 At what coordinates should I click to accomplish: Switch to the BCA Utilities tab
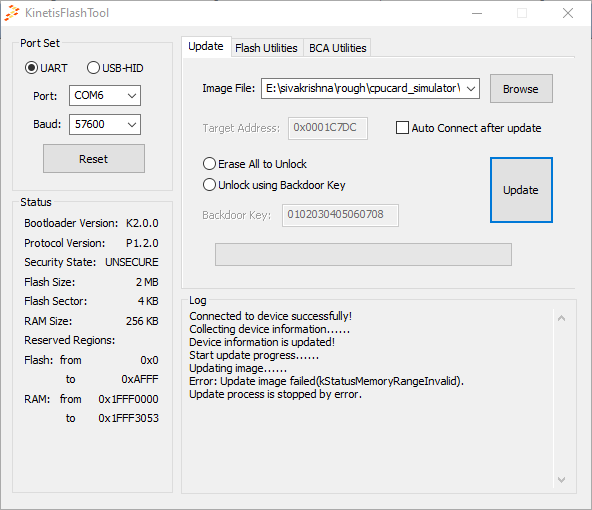[x=338, y=48]
